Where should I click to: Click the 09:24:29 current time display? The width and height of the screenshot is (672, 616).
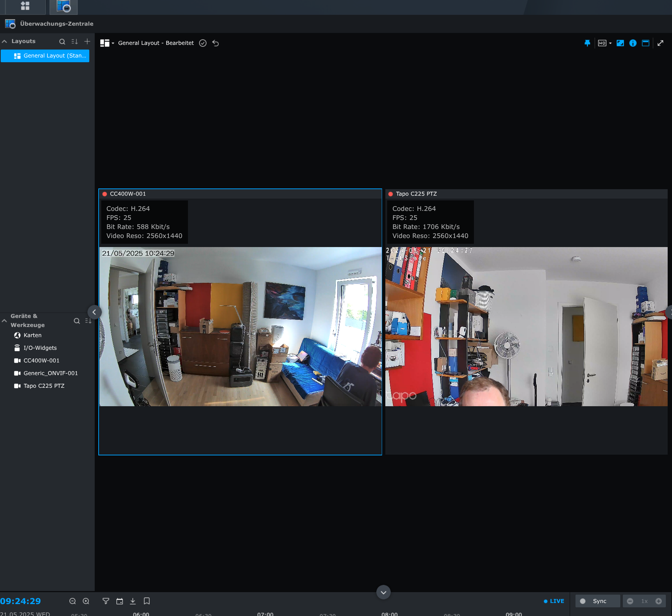click(x=21, y=601)
